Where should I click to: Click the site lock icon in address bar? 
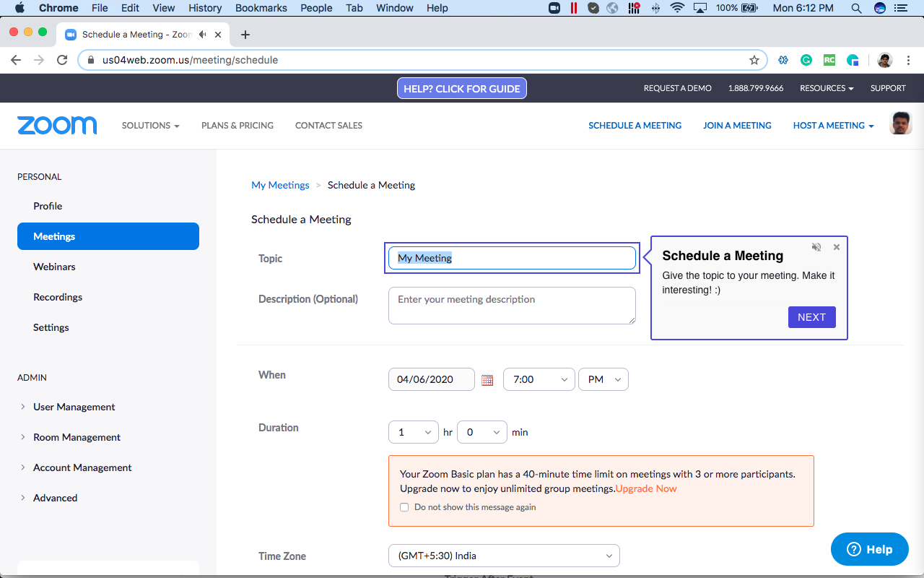(x=90, y=60)
